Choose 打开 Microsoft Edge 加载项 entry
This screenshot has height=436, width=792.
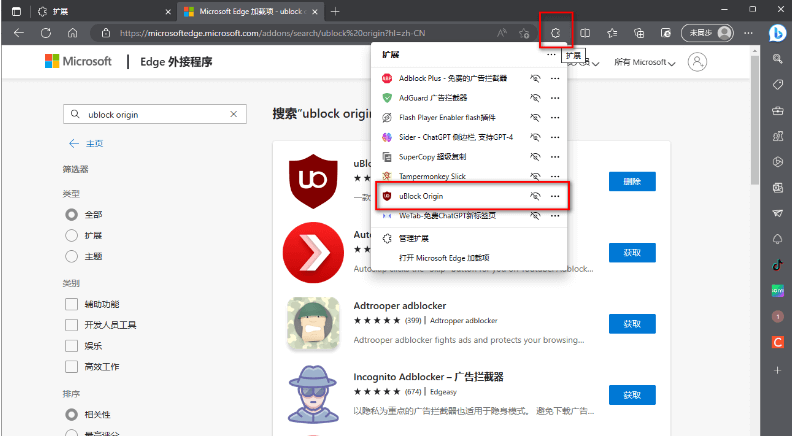[468, 258]
